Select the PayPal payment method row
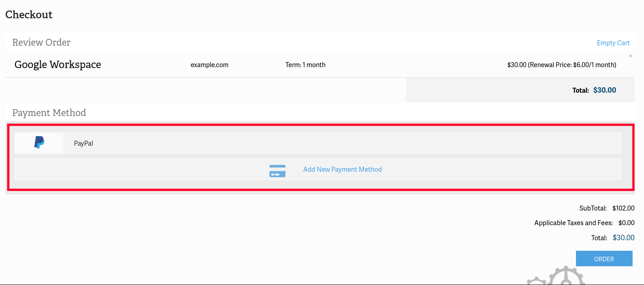 (318, 143)
